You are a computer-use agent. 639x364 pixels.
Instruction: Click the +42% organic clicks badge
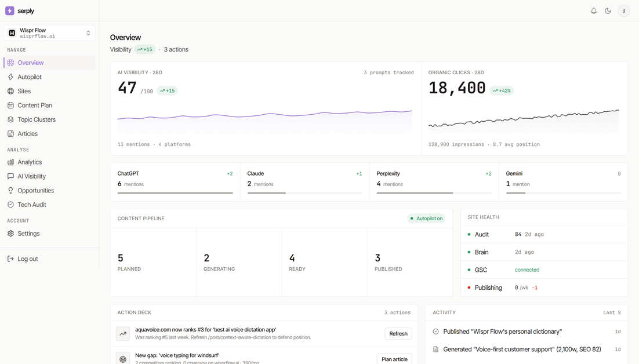pyautogui.click(x=502, y=91)
